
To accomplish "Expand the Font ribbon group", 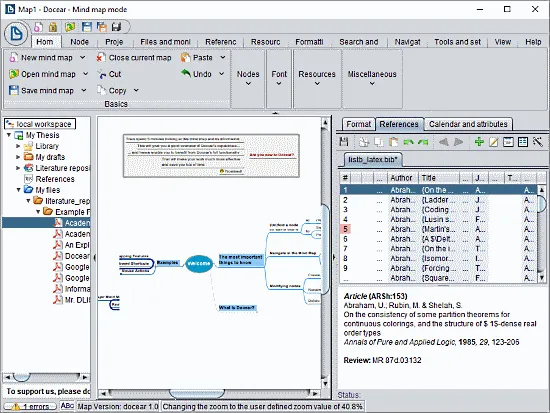I will click(279, 79).
